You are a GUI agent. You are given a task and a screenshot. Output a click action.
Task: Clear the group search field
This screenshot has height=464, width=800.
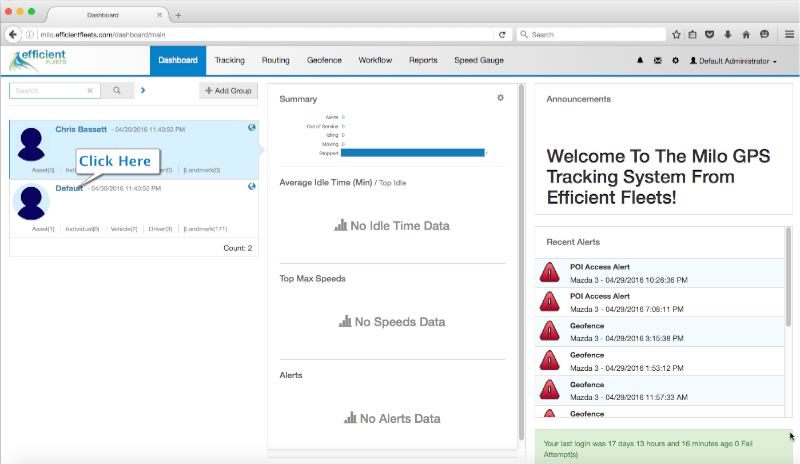(x=90, y=90)
